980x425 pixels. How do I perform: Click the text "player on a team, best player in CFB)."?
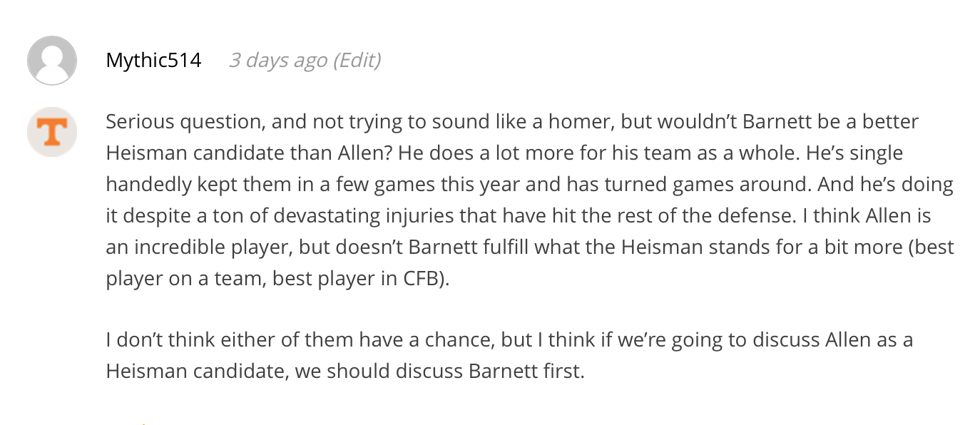pos(278,278)
